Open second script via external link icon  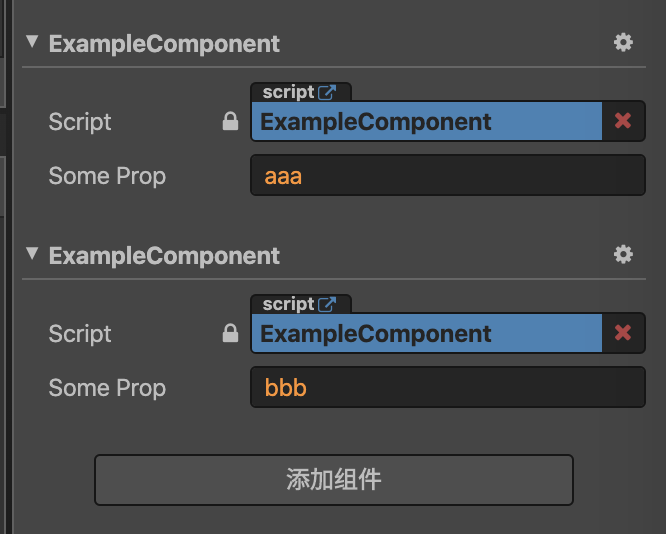point(327,304)
